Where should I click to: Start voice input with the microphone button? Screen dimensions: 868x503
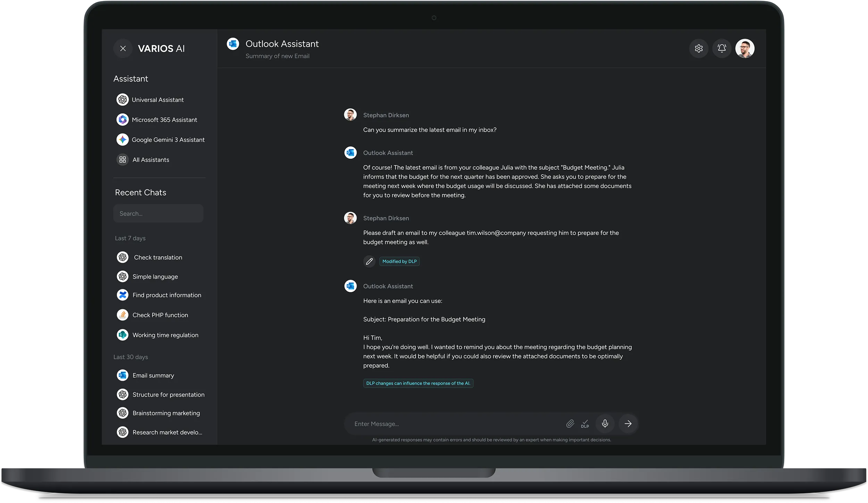(605, 424)
